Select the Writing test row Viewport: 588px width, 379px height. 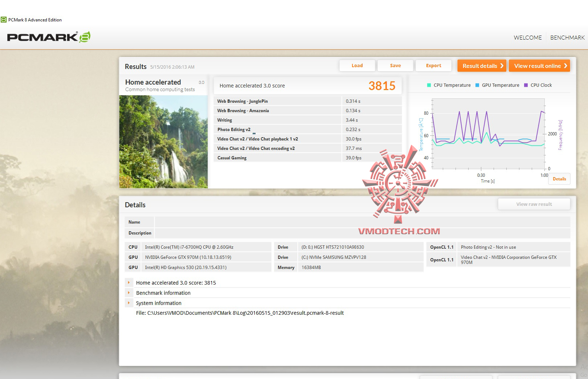pos(308,120)
